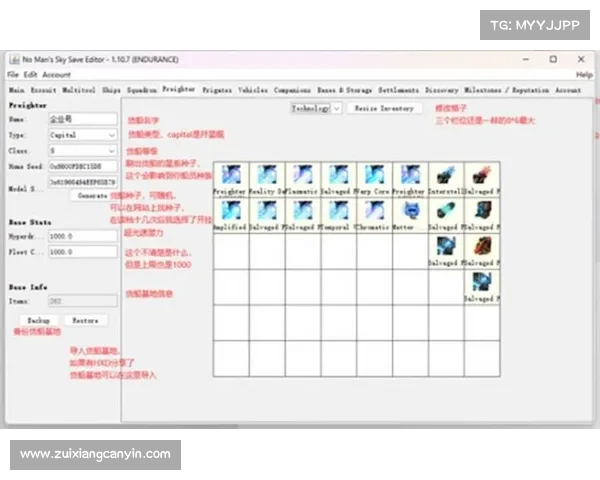Switch to the Settlements tab
Screen dimensions: 600x480
[399, 90]
